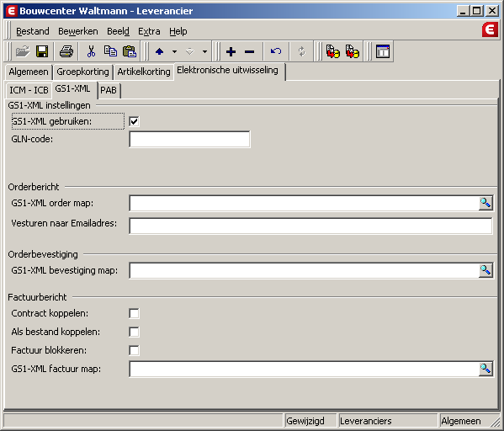Click the Copy icon in toolbar
The image size is (504, 431).
tap(110, 51)
